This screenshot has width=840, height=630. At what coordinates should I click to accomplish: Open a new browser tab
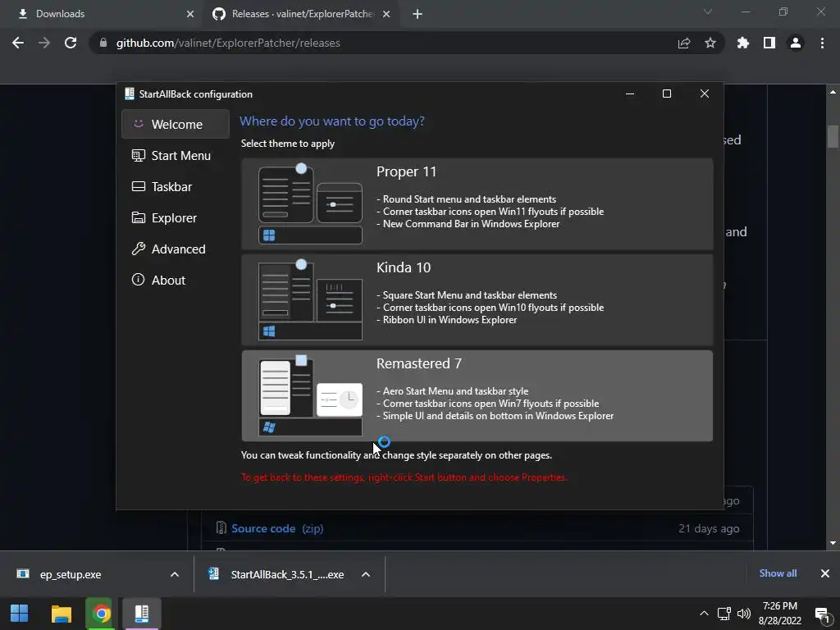click(418, 14)
